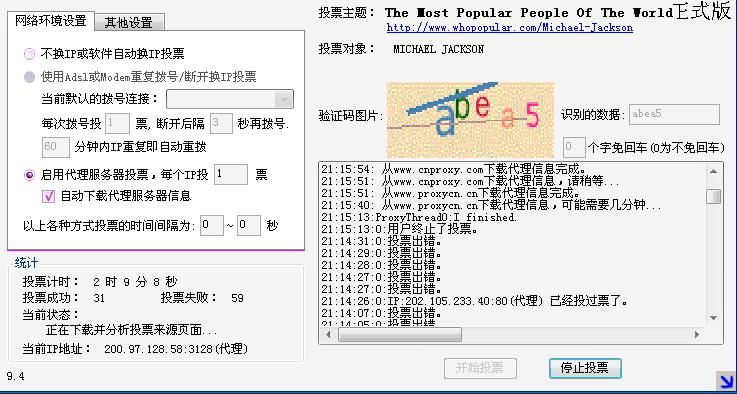
Task: Select log line 21:15:54 cnproxy下载代理信息完成
Action: pos(454,169)
